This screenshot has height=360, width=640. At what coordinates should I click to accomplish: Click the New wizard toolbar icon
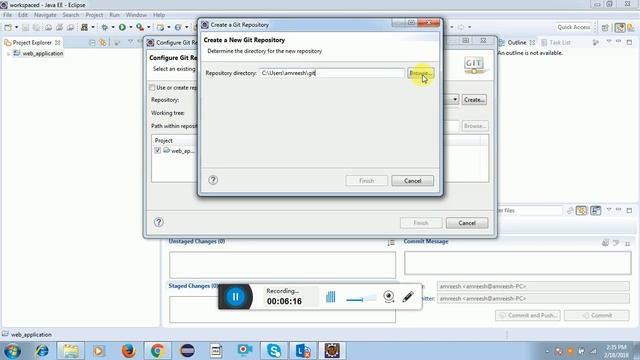(8, 27)
